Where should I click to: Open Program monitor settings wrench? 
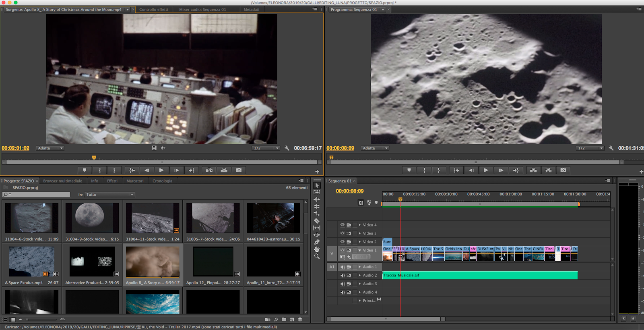[x=611, y=148]
